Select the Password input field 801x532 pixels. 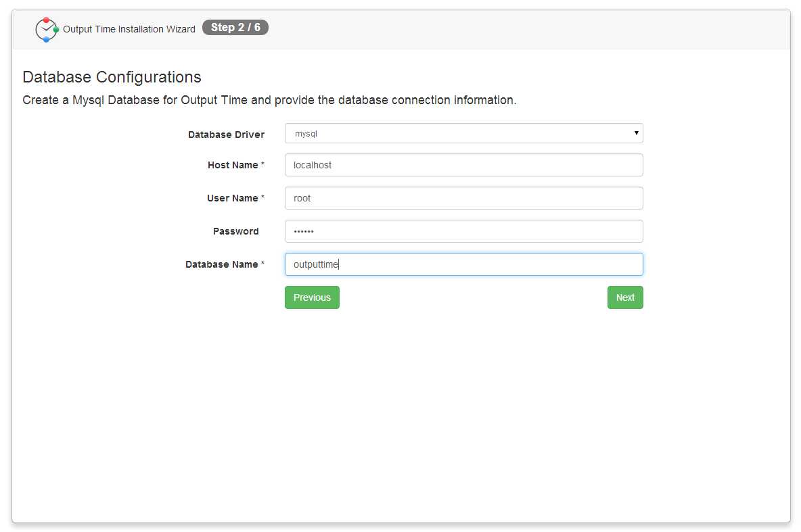[x=464, y=231]
